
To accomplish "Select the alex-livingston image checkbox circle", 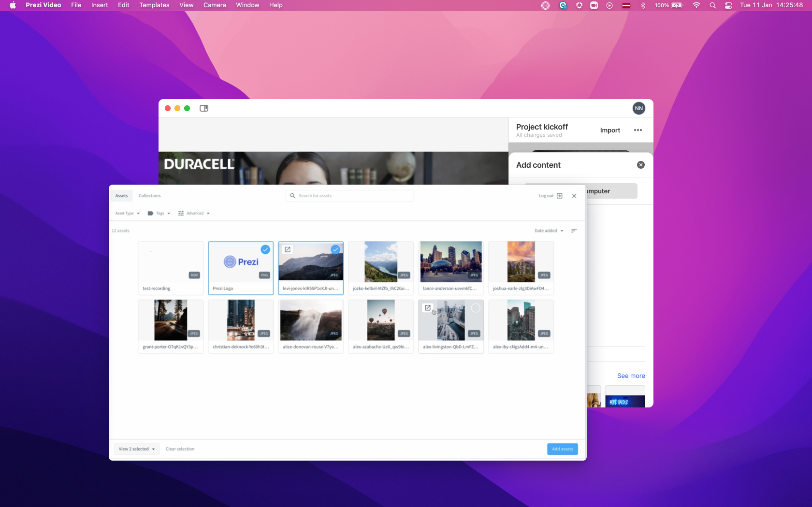I will (476, 308).
